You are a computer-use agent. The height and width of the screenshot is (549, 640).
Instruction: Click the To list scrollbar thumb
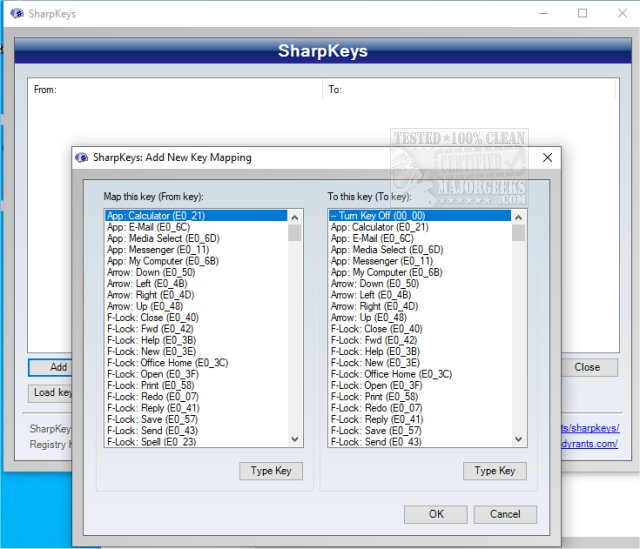[518, 233]
